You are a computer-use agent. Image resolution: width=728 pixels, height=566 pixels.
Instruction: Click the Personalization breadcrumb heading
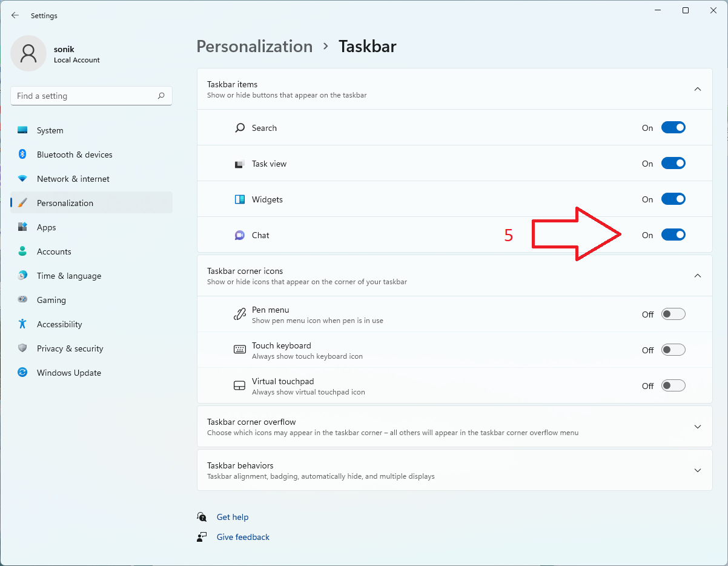[x=254, y=47]
